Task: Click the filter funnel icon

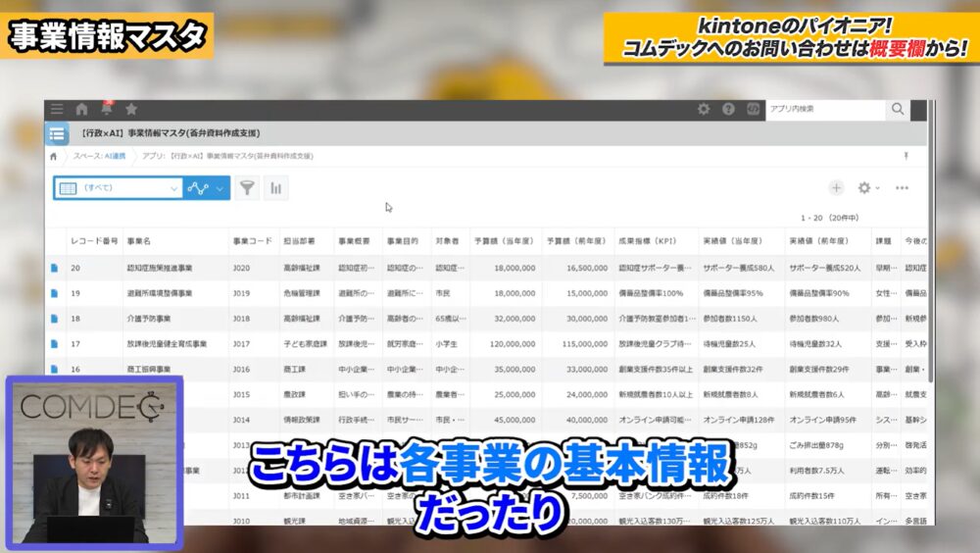Action: (248, 187)
